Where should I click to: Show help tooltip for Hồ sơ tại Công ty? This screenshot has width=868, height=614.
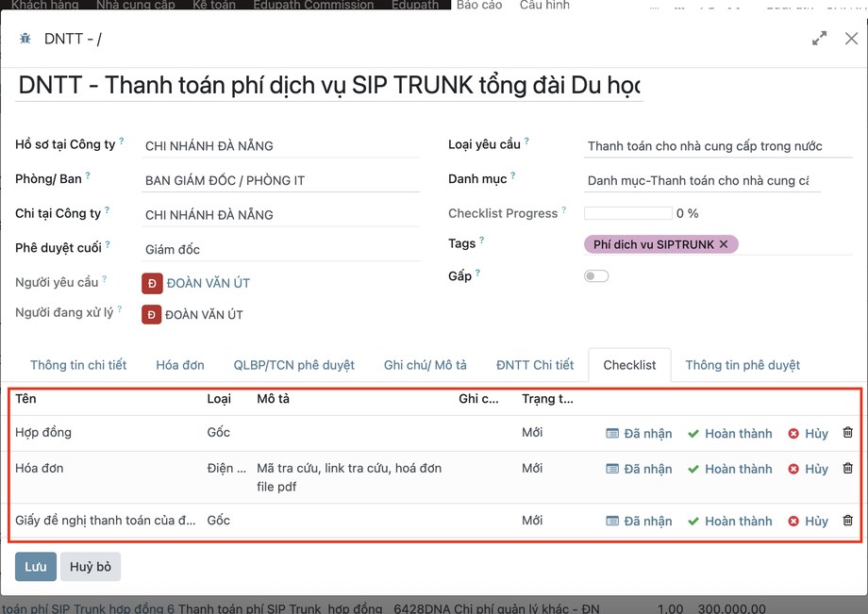[122, 141]
